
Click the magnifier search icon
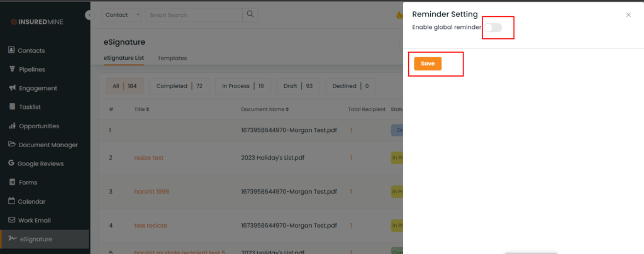pyautogui.click(x=250, y=15)
